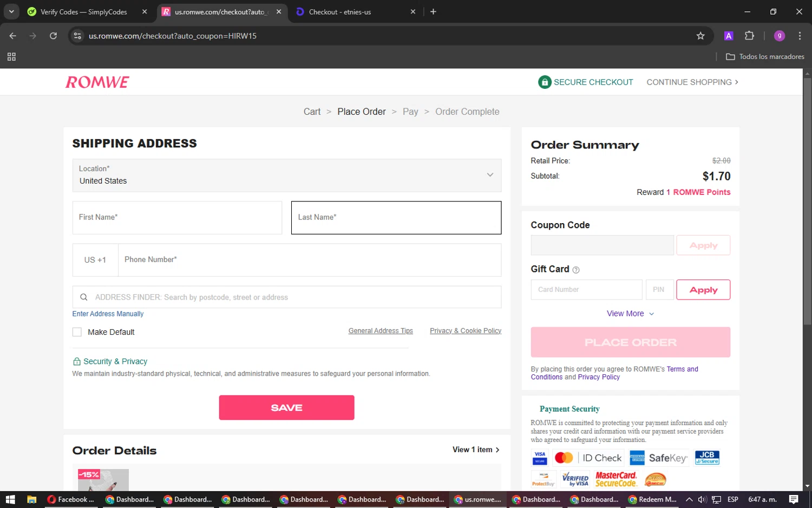Open the US +1 country code selector
The height and width of the screenshot is (508, 812).
(x=95, y=260)
